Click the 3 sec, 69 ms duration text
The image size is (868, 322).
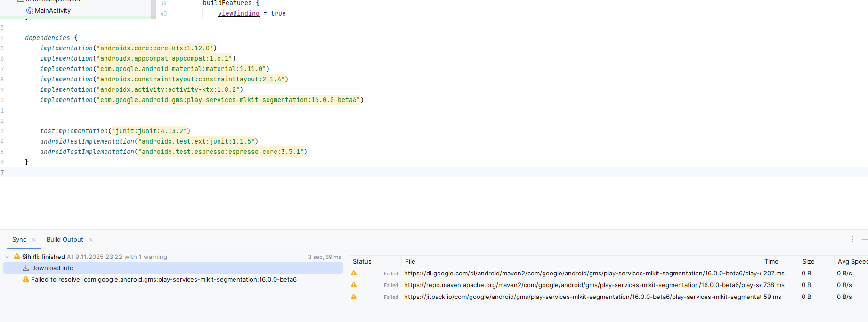tap(324, 257)
